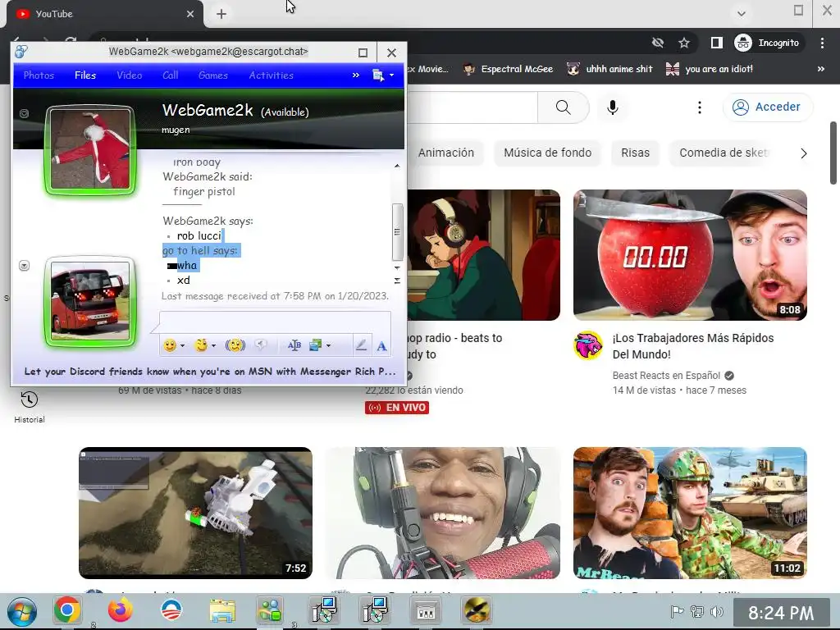Expand the smiley emoticon dropdown arrow

tap(183, 346)
